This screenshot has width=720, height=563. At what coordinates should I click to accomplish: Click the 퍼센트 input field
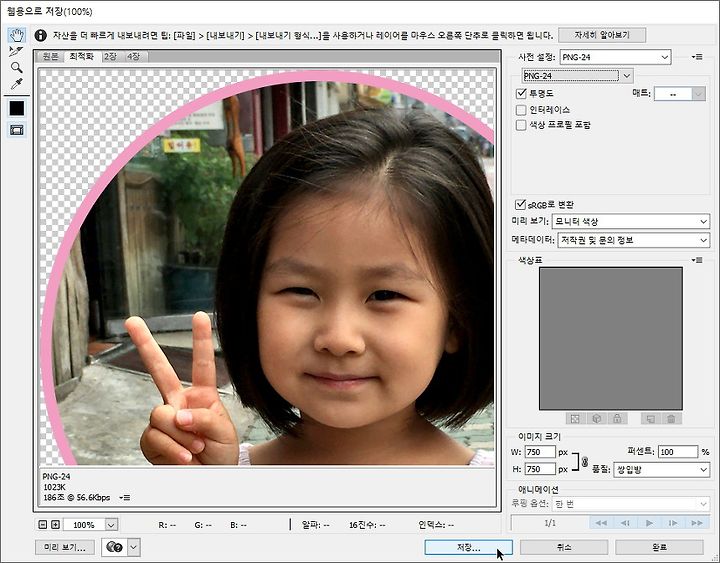[678, 452]
